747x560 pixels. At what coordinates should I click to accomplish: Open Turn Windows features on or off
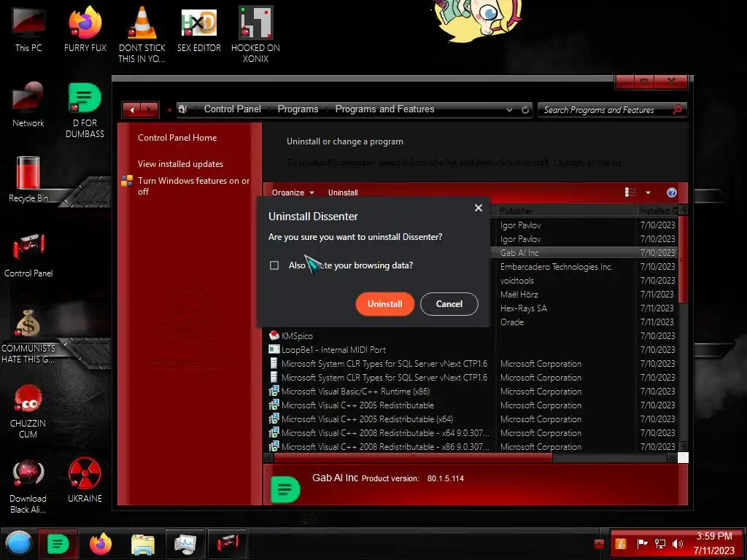click(193, 186)
